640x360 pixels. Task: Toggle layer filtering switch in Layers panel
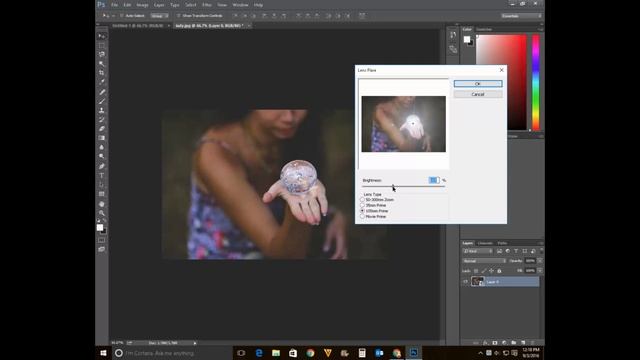tap(542, 250)
